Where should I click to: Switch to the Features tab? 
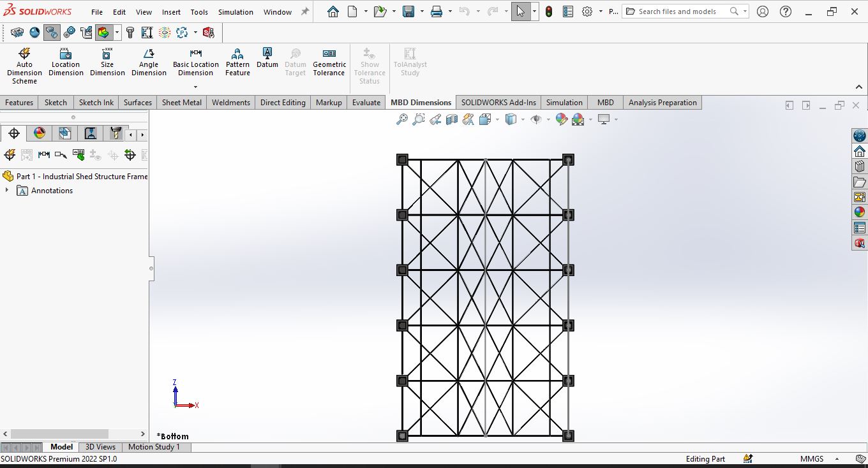click(x=19, y=102)
